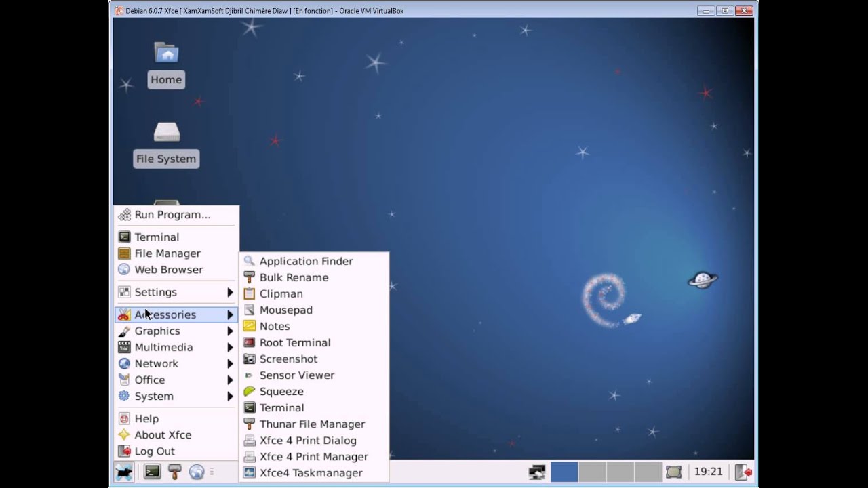Click the panel icon left of workspaces
The width and height of the screenshot is (868, 488).
(x=537, y=472)
